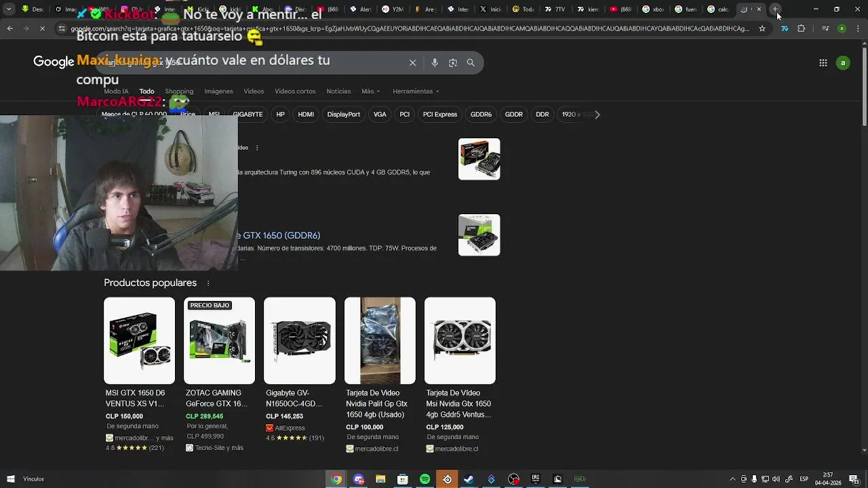The image size is (868, 488).
Task: Filter results by VGA chip
Action: point(380,115)
